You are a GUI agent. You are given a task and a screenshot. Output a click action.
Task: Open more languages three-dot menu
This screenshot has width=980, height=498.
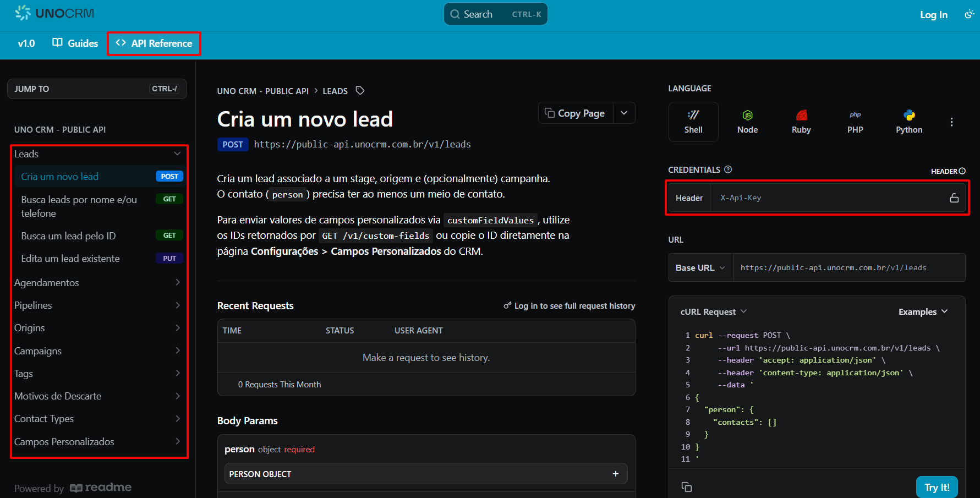click(x=951, y=122)
